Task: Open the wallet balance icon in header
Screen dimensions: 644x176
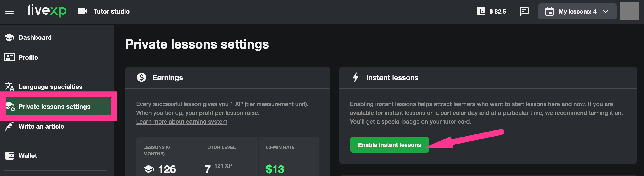Action: [x=481, y=12]
